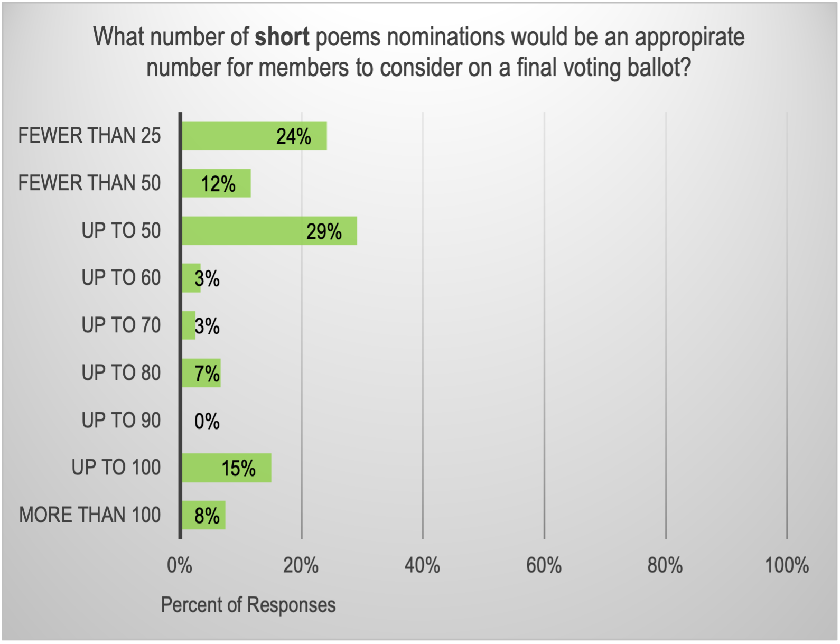Click the 12% bar for FEWER THAN 50

click(x=216, y=183)
